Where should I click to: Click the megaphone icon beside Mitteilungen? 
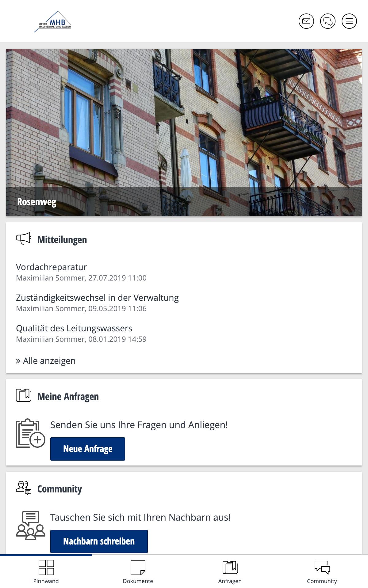(24, 239)
